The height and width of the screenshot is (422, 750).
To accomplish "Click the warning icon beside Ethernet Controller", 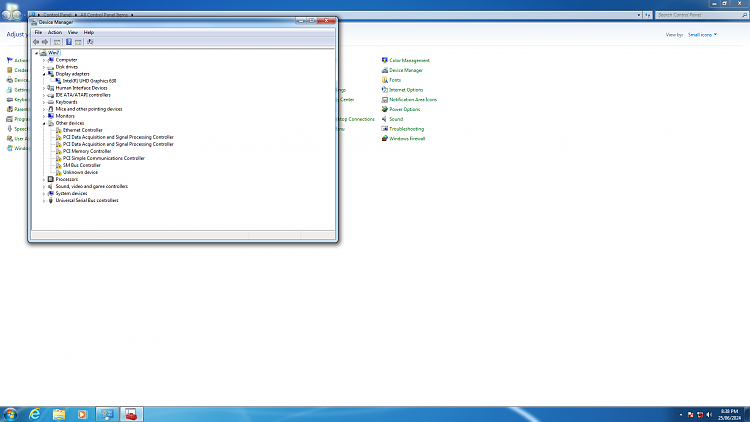I will click(x=58, y=130).
